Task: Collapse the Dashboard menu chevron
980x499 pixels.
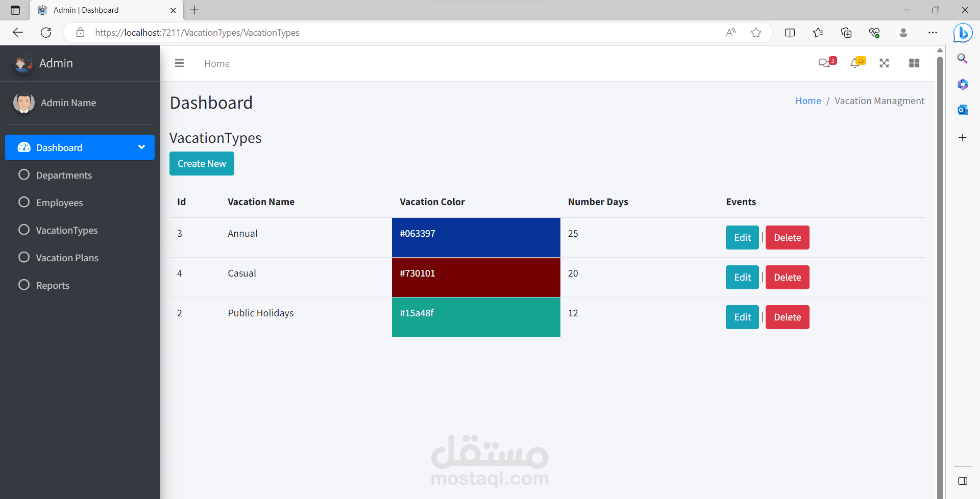Action: (141, 147)
